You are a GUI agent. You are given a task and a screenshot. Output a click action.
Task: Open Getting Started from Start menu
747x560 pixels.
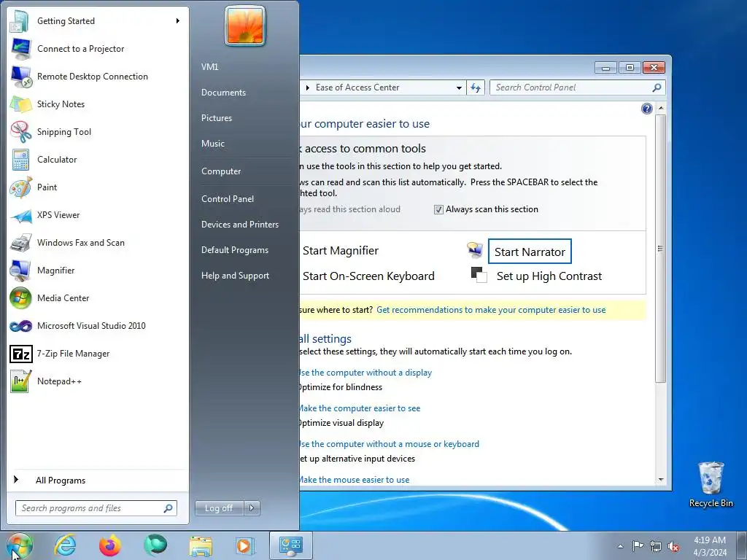[98, 21]
